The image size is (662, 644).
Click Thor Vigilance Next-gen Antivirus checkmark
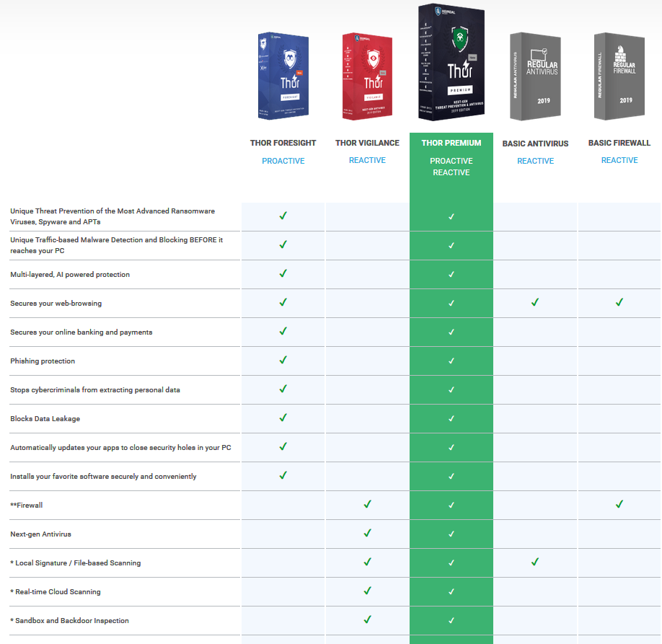point(367,534)
